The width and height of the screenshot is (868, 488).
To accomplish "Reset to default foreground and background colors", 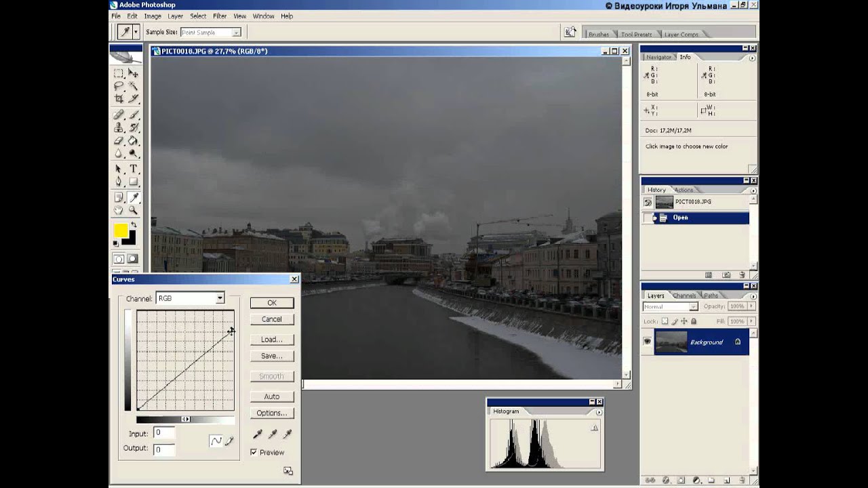I will [x=116, y=243].
